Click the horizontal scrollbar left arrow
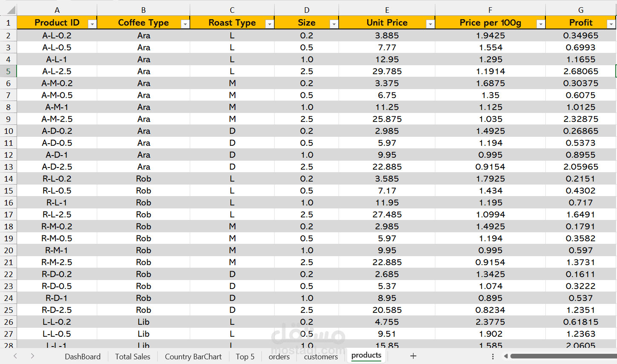Screen dimensions: 617x364 506,356
